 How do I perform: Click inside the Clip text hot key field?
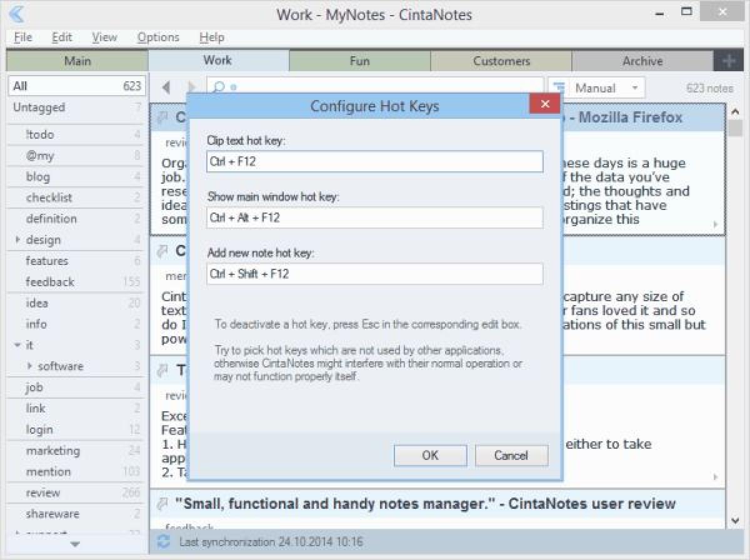pyautogui.click(x=375, y=161)
